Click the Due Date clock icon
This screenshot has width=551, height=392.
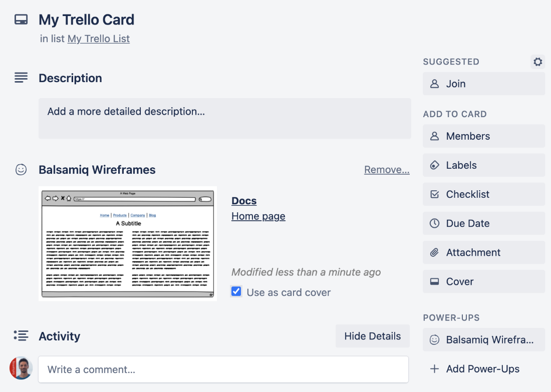pos(435,223)
